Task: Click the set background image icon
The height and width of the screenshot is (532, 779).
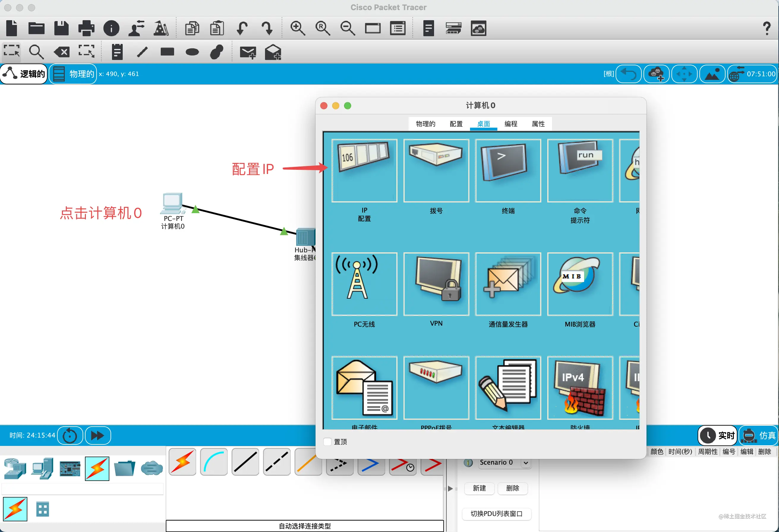Action: click(712, 74)
